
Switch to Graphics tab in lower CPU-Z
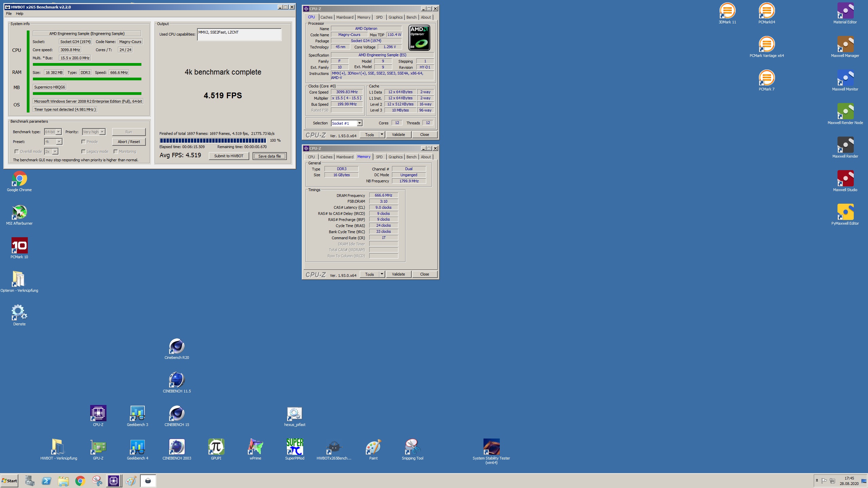point(395,157)
